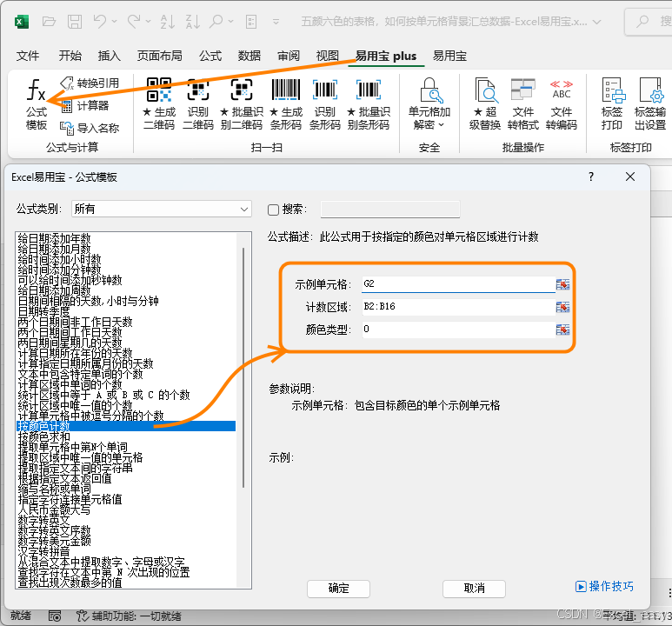
Task: Open undo history dropdown arrow
Action: (x=114, y=21)
